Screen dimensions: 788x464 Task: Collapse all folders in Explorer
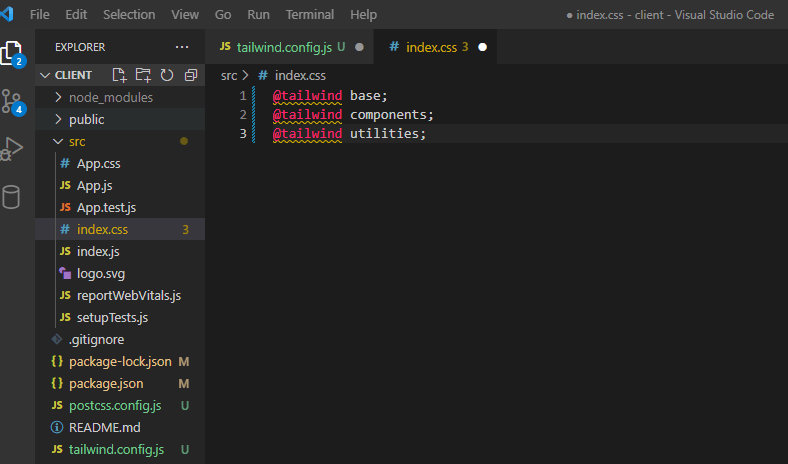coord(191,75)
